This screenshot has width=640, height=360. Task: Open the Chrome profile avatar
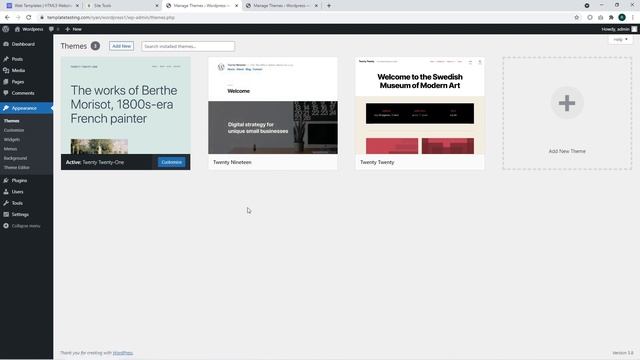click(x=622, y=17)
